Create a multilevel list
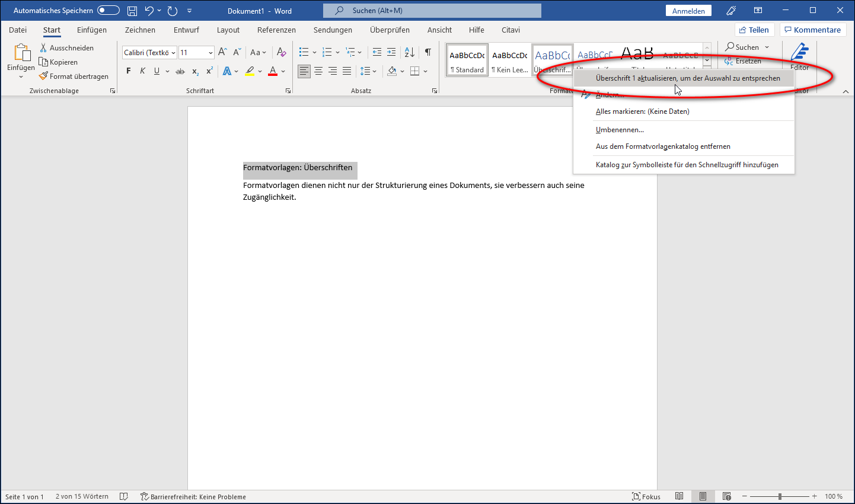Viewport: 855px width, 504px height. pyautogui.click(x=350, y=53)
